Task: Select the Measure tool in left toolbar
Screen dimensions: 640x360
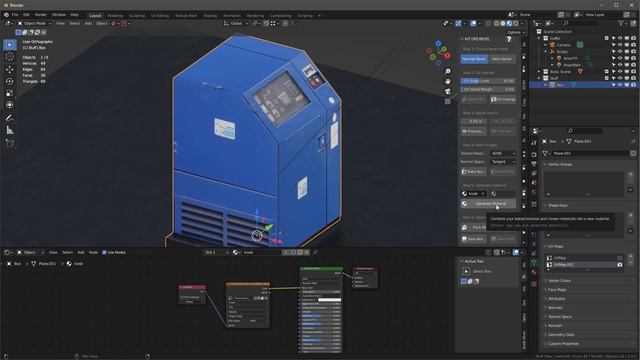Action: pos(9,131)
